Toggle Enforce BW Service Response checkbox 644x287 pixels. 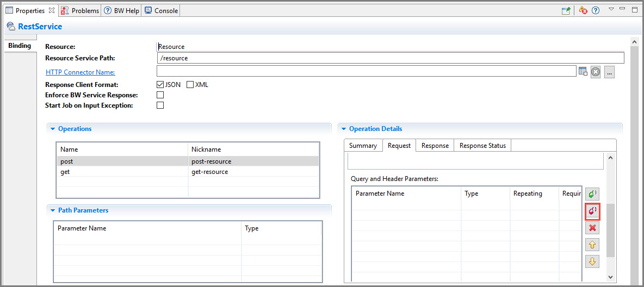pos(160,95)
